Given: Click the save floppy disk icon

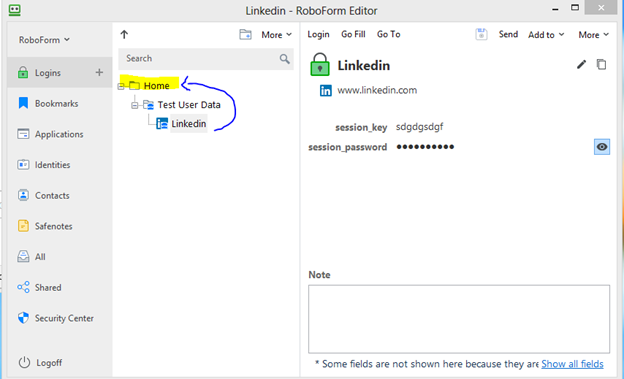Looking at the screenshot, I should pyautogui.click(x=481, y=35).
